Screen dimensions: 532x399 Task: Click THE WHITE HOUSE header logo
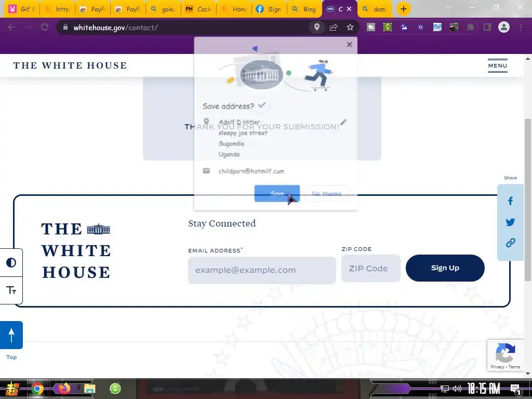[70, 65]
